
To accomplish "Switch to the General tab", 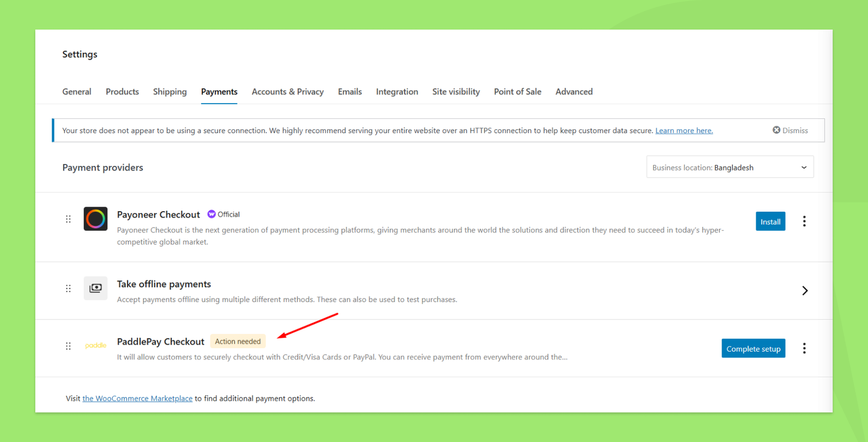I will [76, 92].
